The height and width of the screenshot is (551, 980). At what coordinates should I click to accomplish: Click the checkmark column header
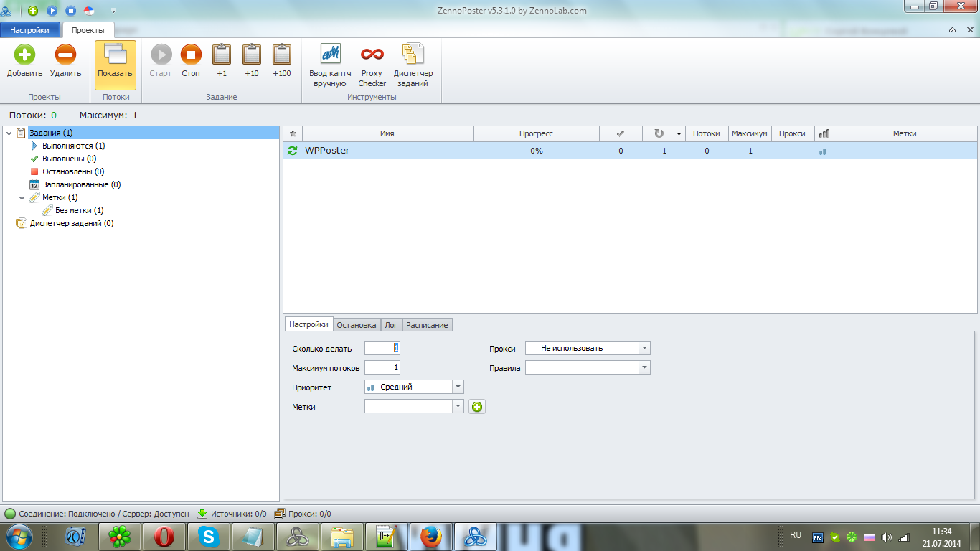pos(621,133)
